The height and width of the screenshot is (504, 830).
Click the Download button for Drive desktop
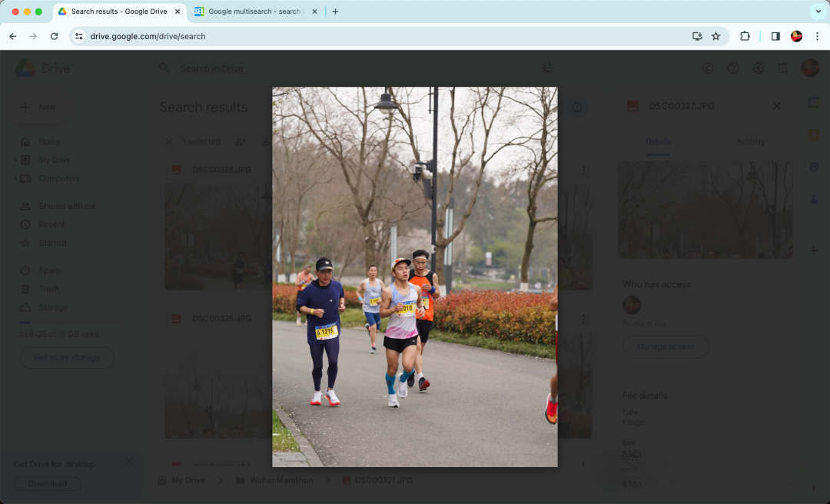pos(48,483)
